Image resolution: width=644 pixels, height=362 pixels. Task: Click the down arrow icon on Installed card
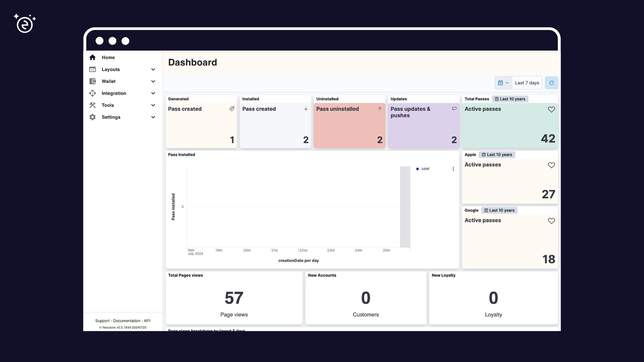(x=306, y=109)
